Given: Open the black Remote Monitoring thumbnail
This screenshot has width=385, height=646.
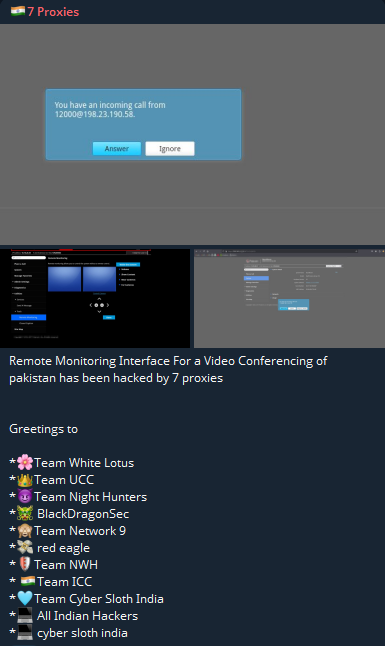Looking at the screenshot, I should [x=95, y=298].
